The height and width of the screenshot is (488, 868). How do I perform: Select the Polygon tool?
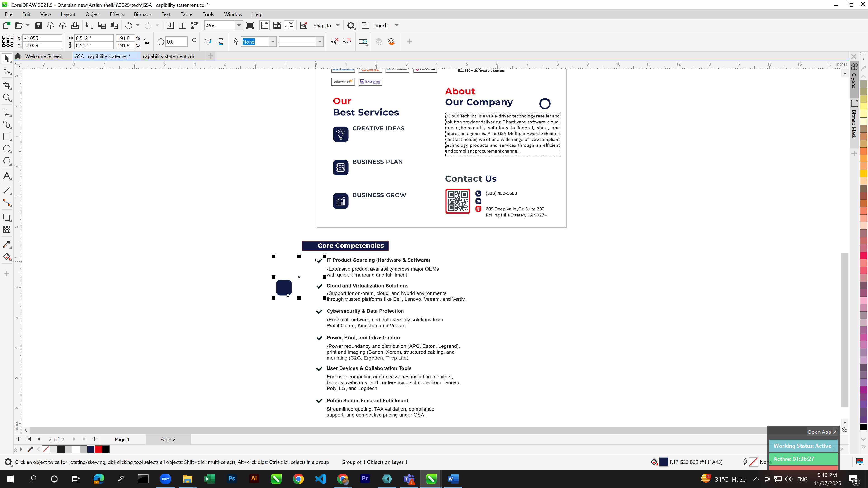pos(7,161)
